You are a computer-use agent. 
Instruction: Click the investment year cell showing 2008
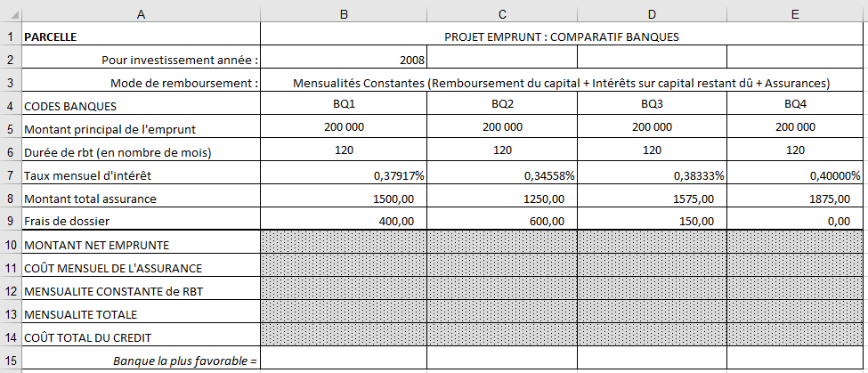coord(344,60)
